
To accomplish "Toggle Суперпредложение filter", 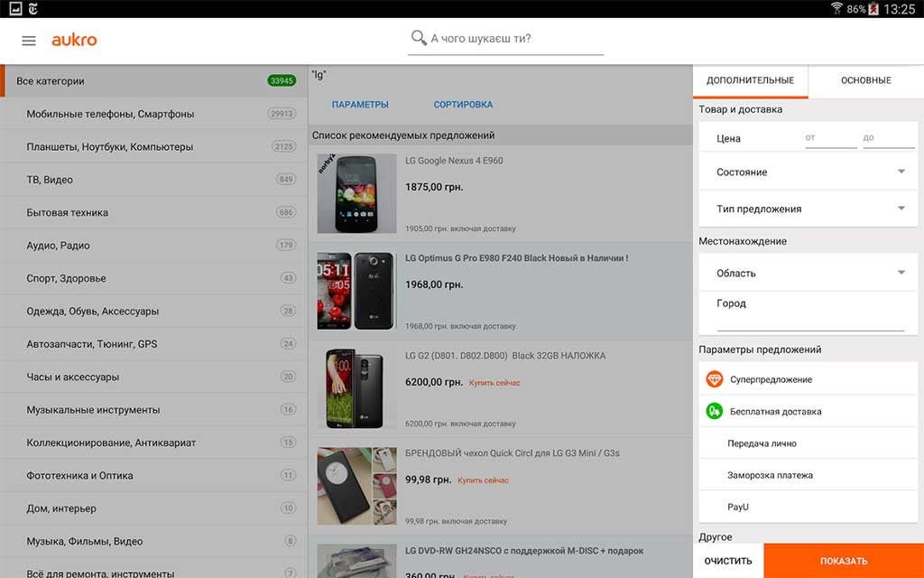I will coord(808,379).
